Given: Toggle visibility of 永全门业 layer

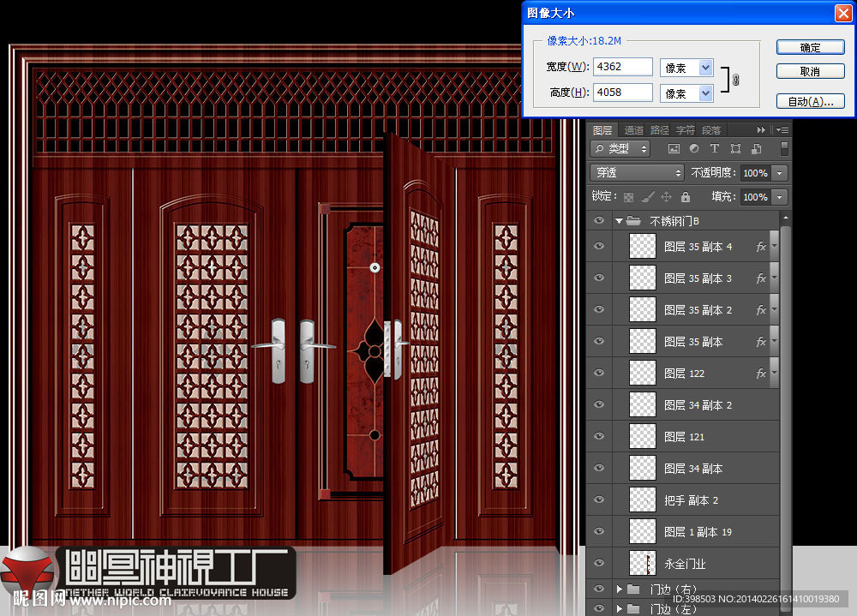Looking at the screenshot, I should tap(599, 563).
